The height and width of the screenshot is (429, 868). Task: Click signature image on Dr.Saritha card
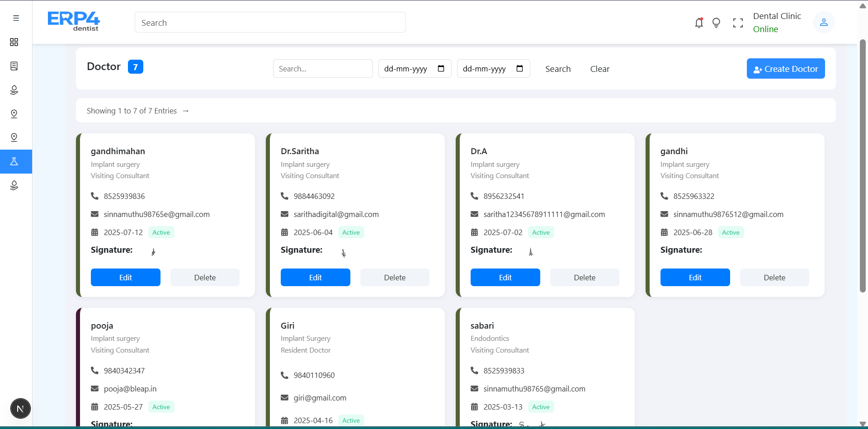(x=344, y=253)
